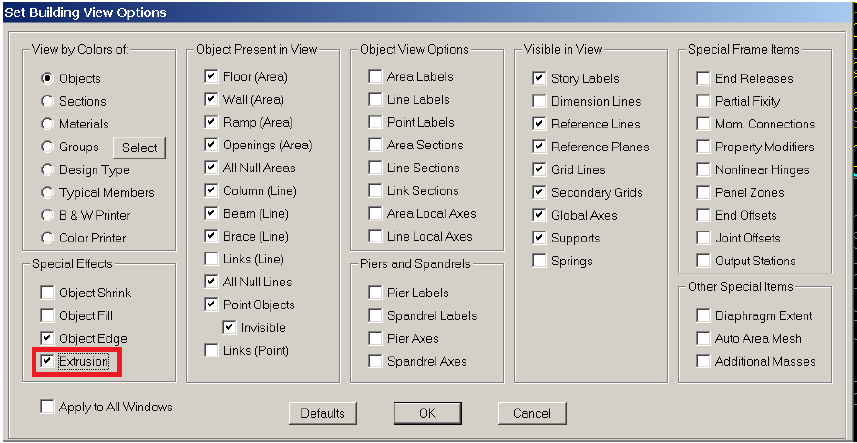Choose Materials under View by Colors

point(47,124)
